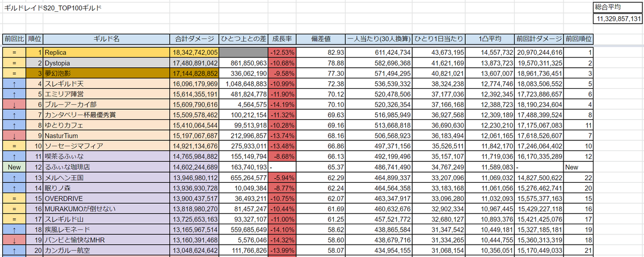Viewport: 644px width, 257px height.
Task: Select the Replica guild name cell
Action: click(x=107, y=53)
